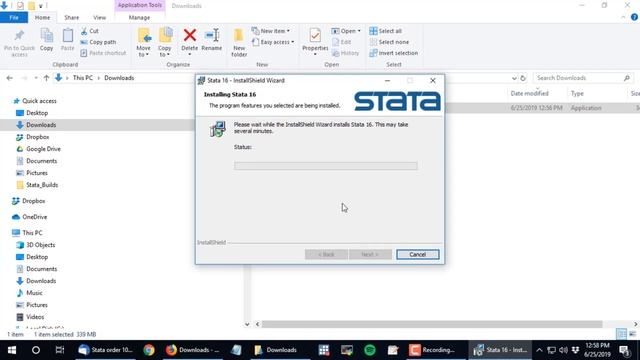Select Music under This PC

pos(34,293)
